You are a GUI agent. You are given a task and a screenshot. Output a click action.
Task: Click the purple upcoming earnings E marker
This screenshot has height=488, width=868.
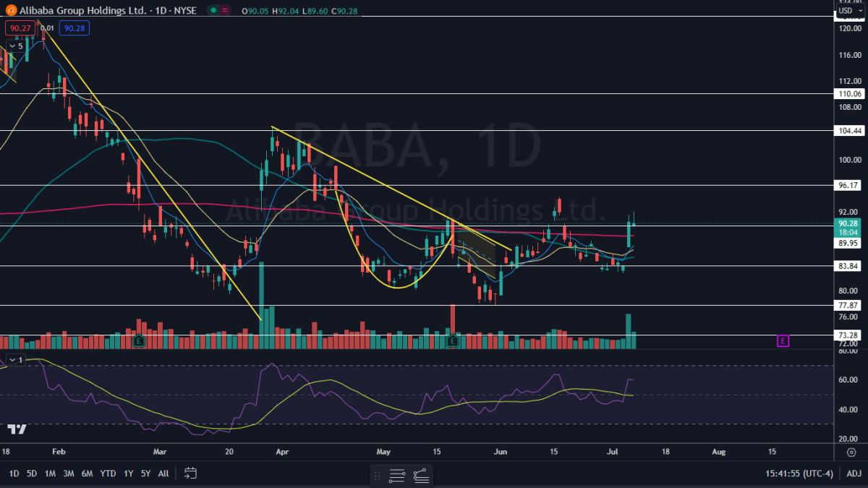pos(782,340)
